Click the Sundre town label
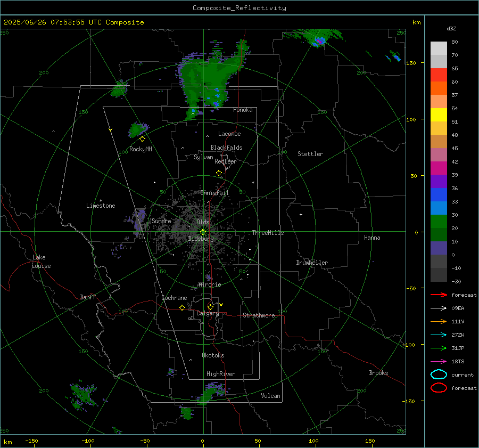The image size is (479, 448). tap(161, 221)
